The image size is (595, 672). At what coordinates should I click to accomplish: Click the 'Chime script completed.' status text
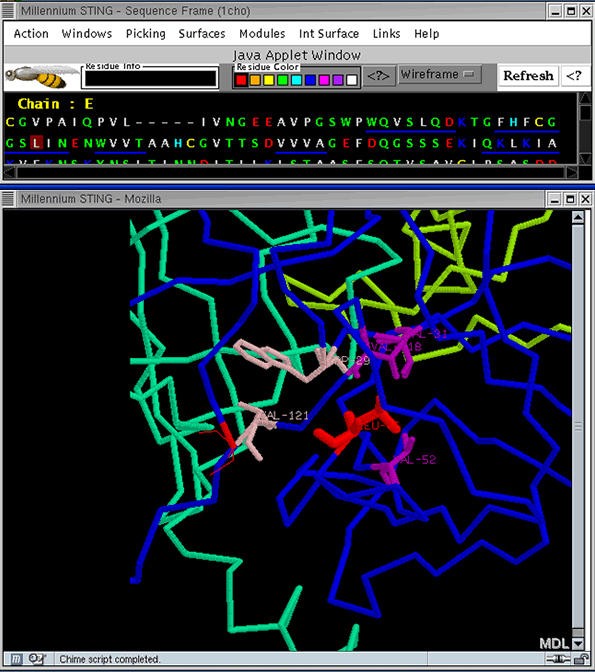[109, 659]
